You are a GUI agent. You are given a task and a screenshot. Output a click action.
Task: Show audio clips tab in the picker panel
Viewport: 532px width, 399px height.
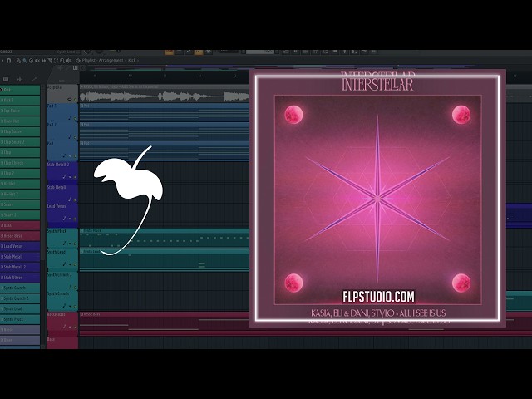pos(20,80)
